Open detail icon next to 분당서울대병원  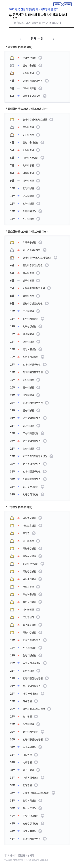tap(43, 142)
